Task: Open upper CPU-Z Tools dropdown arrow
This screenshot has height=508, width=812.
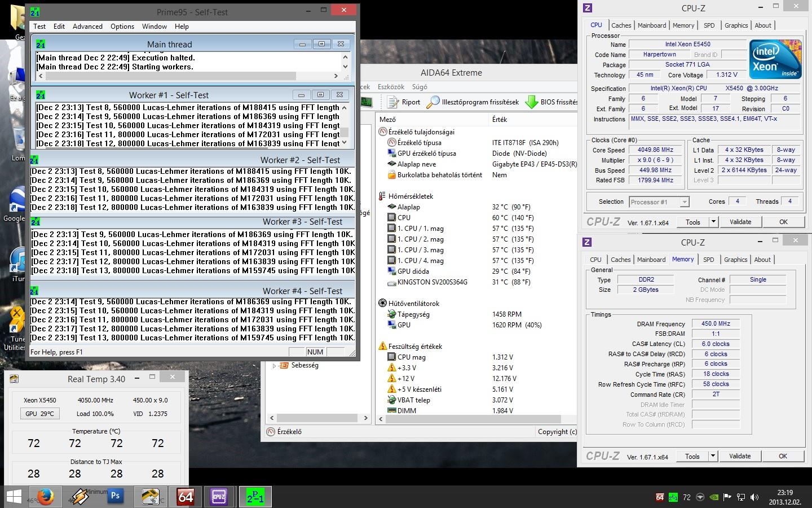Action: pos(713,222)
